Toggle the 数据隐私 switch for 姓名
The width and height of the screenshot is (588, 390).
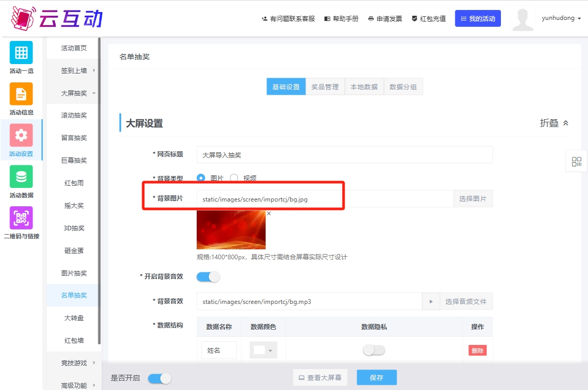374,350
